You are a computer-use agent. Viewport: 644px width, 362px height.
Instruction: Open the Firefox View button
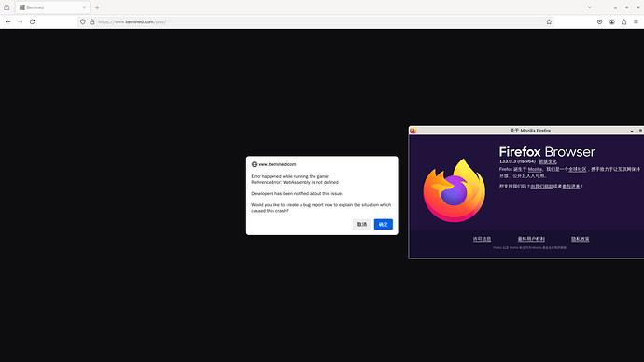[7, 7]
